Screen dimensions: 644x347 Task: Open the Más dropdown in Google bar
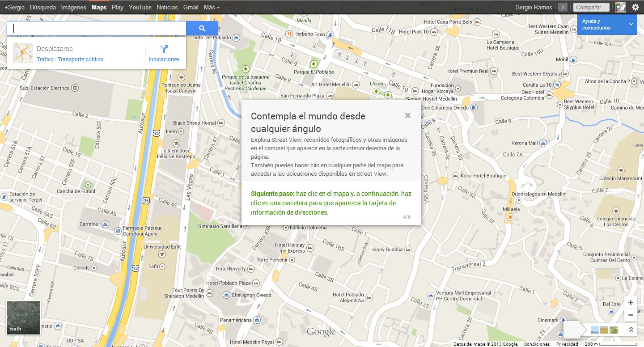point(212,7)
